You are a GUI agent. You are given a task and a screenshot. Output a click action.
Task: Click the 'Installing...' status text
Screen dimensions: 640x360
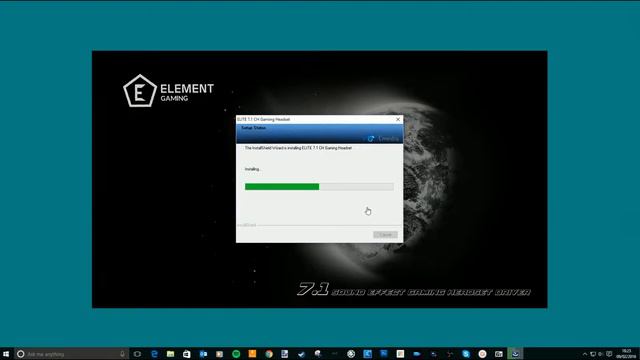[253, 169]
